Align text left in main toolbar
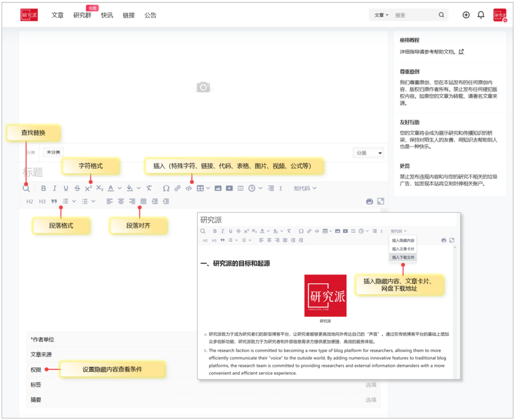Image resolution: width=514 pixels, height=420 pixels. (x=109, y=201)
